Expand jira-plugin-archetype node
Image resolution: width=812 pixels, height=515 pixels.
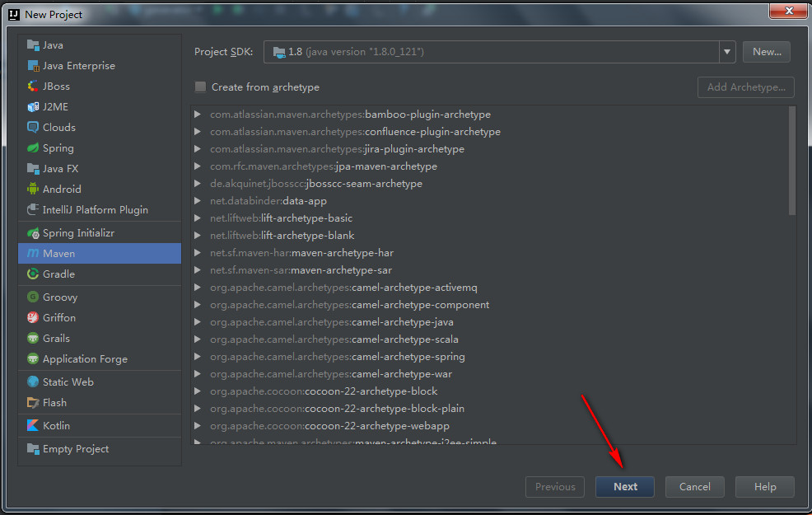198,148
